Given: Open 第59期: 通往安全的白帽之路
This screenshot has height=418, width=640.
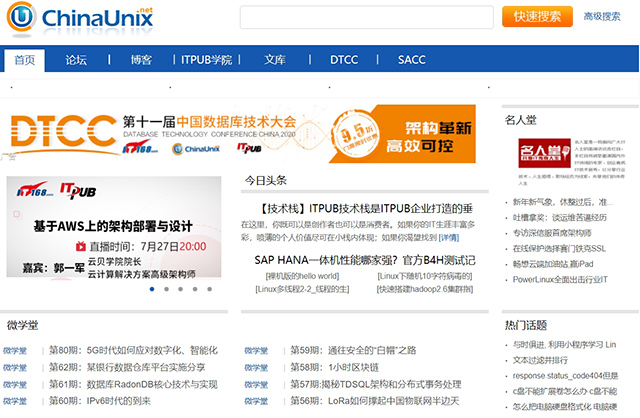Looking at the screenshot, I should point(353,350).
